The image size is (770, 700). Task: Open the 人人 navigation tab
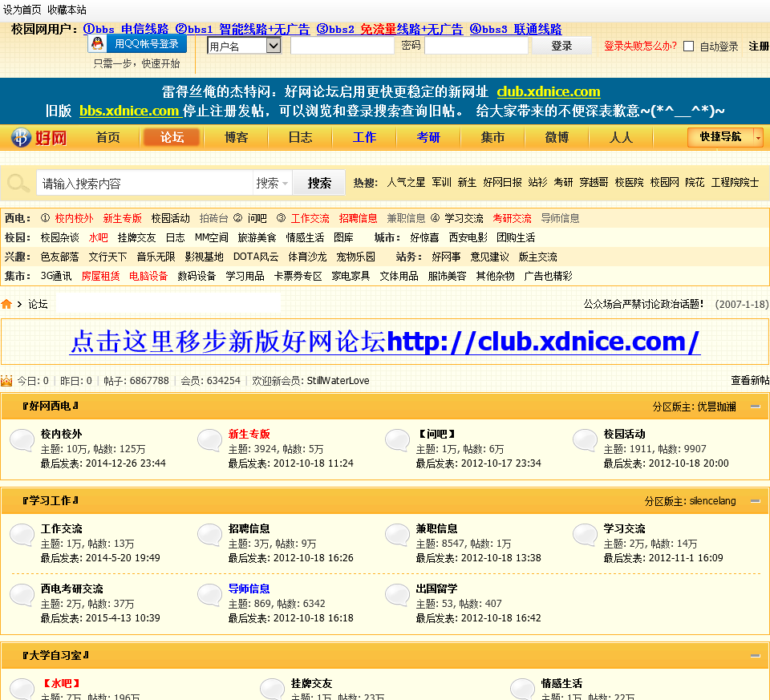coord(621,137)
